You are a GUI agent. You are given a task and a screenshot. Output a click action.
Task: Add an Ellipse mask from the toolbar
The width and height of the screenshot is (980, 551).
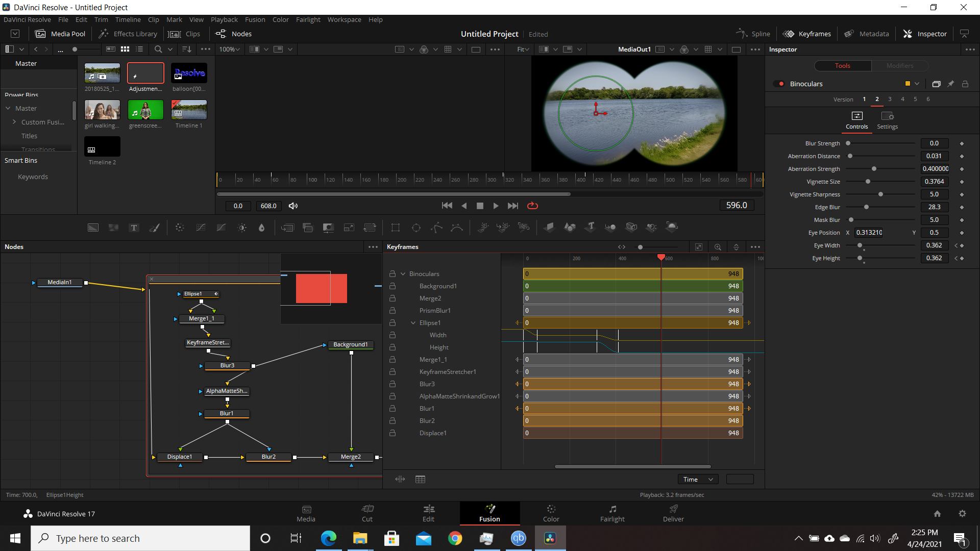coord(416,228)
